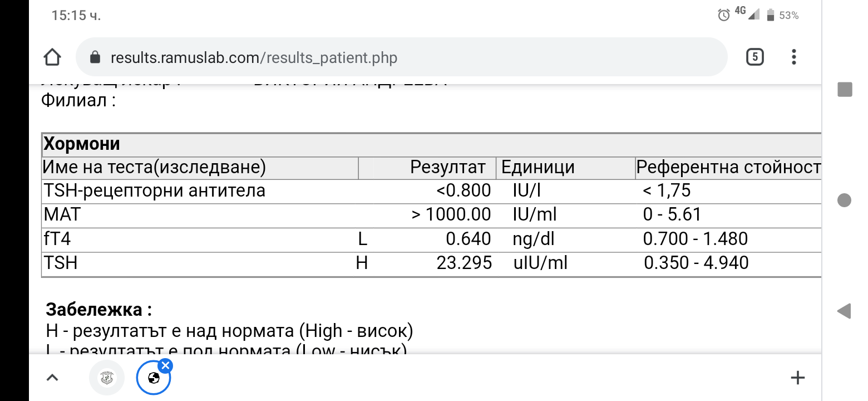The width and height of the screenshot is (868, 401).
Task: Open the three-dot browser menu
Action: 794,57
